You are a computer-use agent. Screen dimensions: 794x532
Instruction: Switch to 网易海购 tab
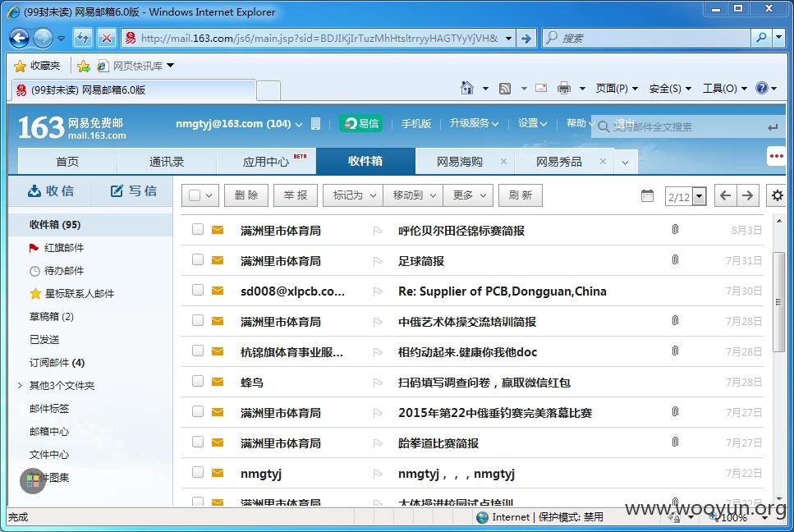coord(459,162)
